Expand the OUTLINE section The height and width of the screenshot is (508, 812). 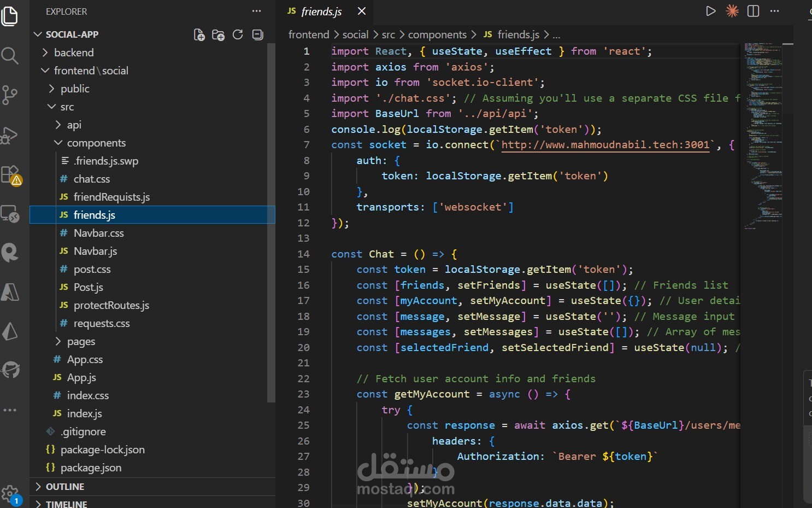pos(64,487)
